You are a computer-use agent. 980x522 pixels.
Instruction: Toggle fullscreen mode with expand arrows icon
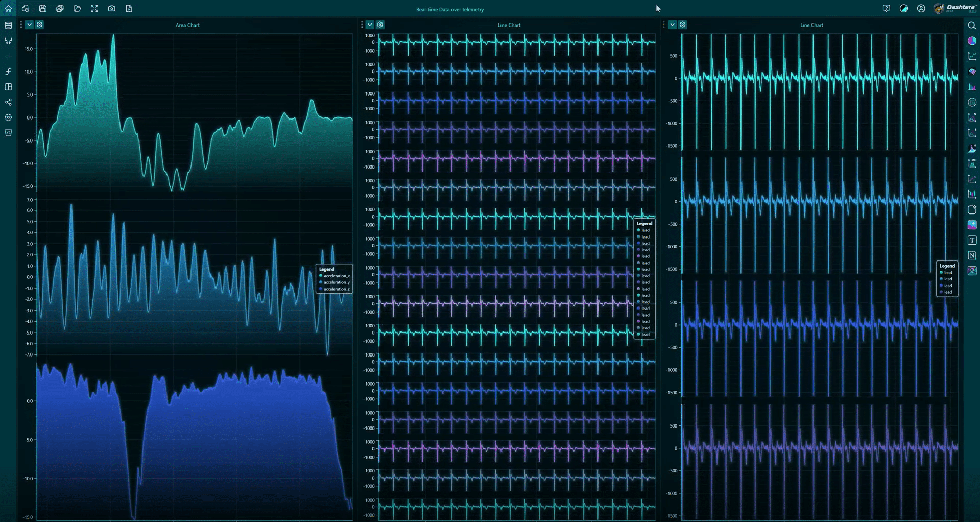coord(94,9)
